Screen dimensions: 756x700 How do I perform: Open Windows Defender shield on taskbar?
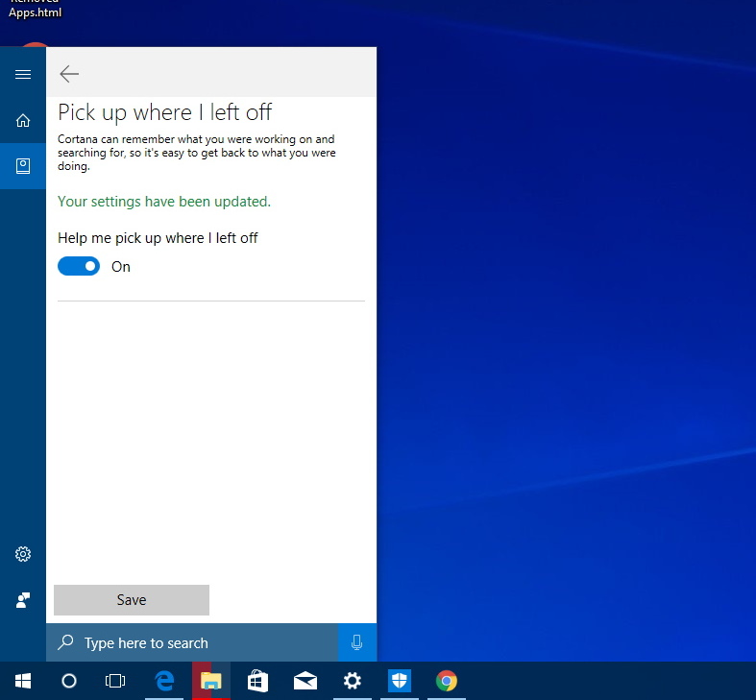coord(400,681)
